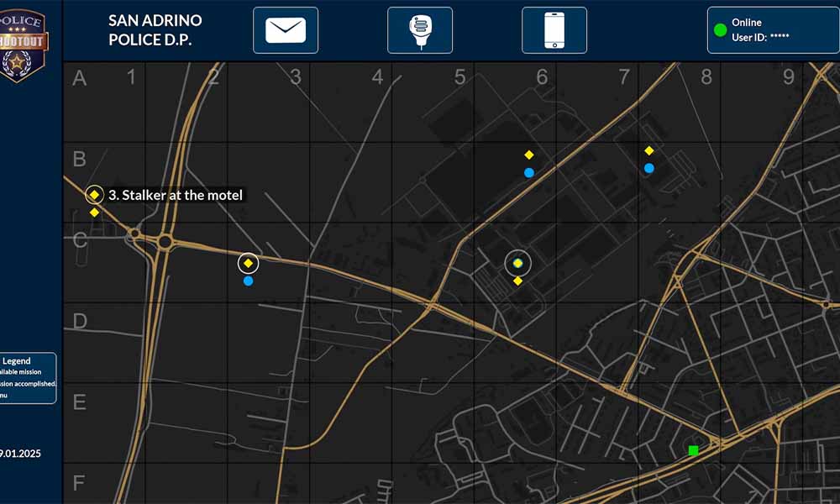The height and width of the screenshot is (504, 840).
Task: Select the yellow mission diamond in sector B6
Action: [528, 155]
